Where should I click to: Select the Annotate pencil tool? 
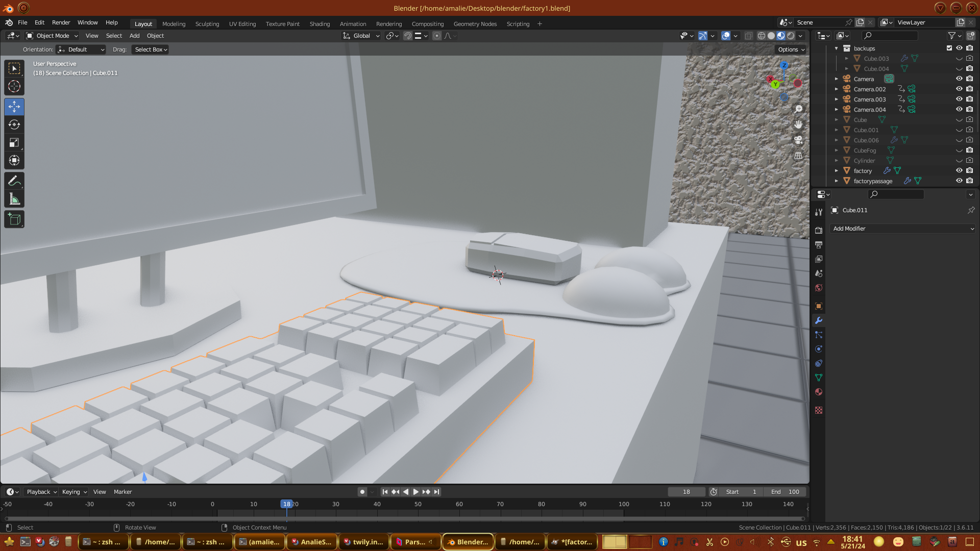pos(14,181)
